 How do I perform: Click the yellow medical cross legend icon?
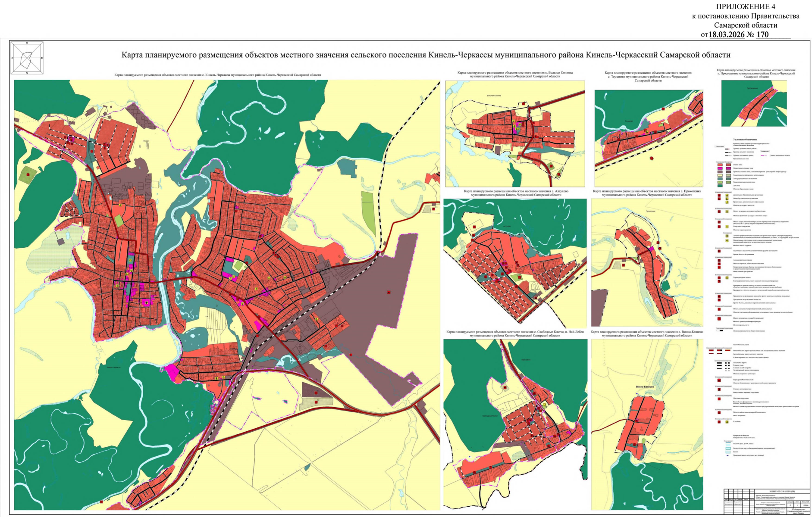[x=727, y=236]
